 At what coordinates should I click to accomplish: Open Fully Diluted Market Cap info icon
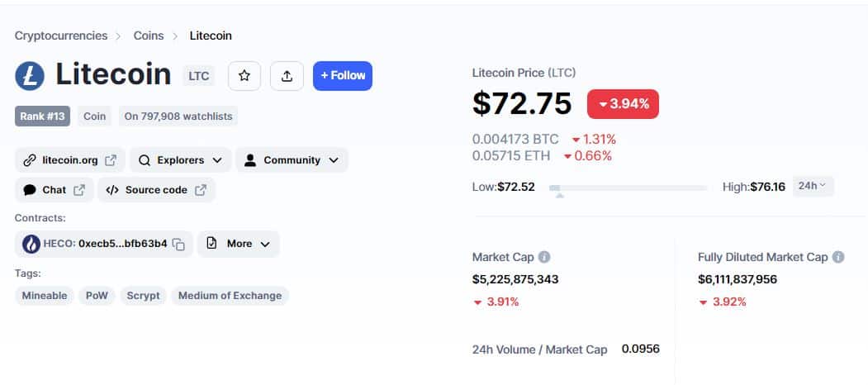838,257
